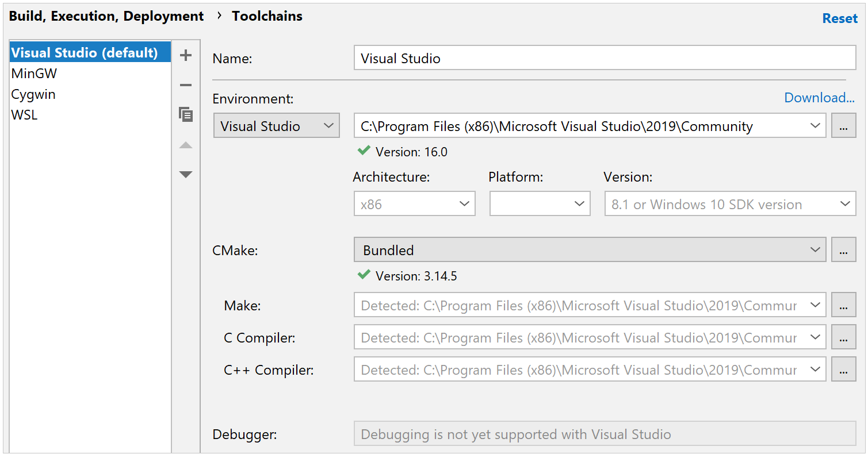Image resolution: width=868 pixels, height=454 pixels.
Task: Copy the selected toolchain
Action: (186, 114)
